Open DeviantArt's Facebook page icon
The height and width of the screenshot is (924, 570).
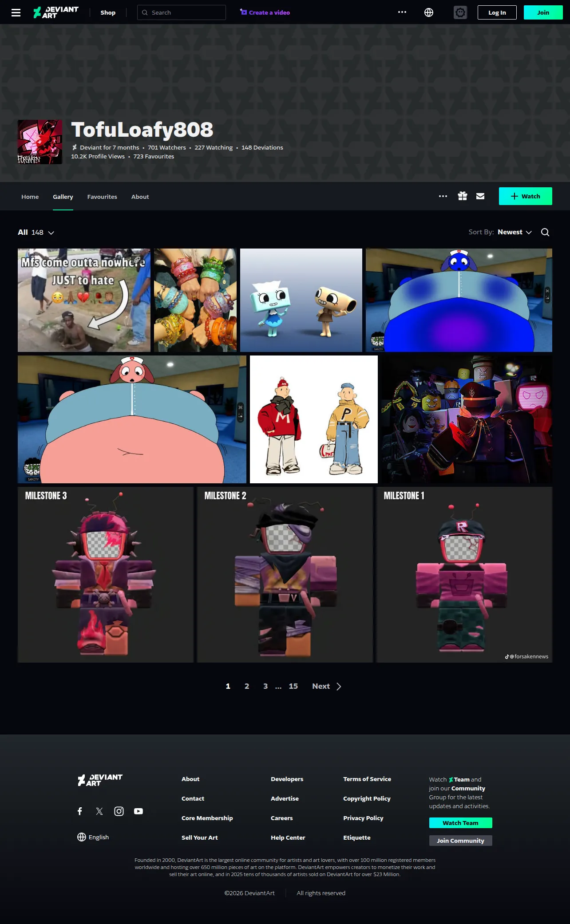(80, 811)
